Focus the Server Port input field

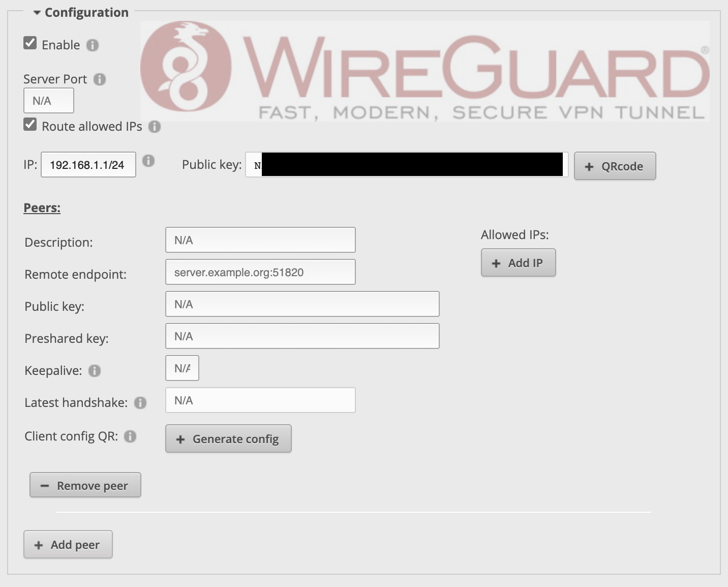tap(49, 101)
